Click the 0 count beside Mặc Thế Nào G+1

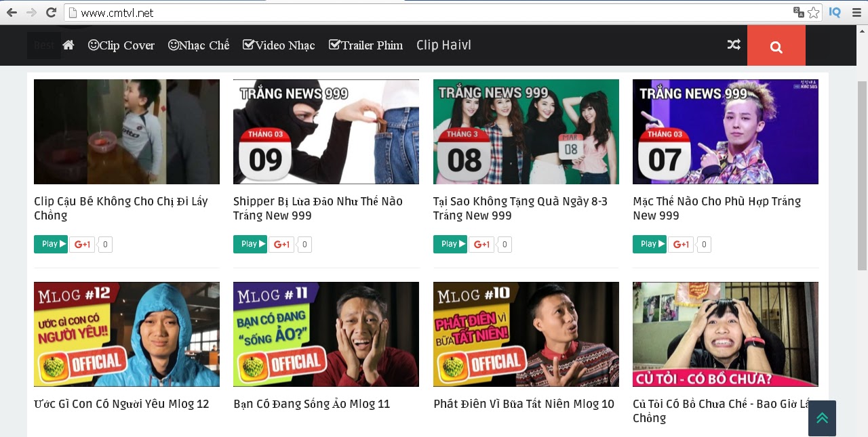point(704,245)
